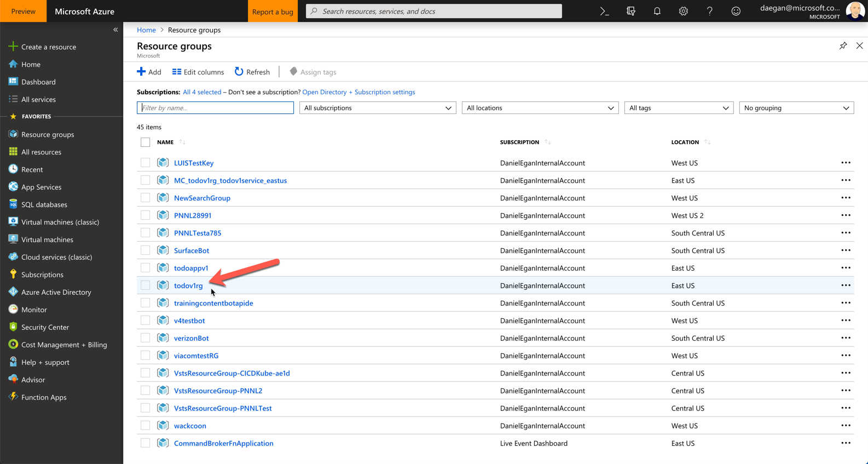Image resolution: width=868 pixels, height=464 pixels.
Task: Open App Services in sidebar
Action: 41,187
